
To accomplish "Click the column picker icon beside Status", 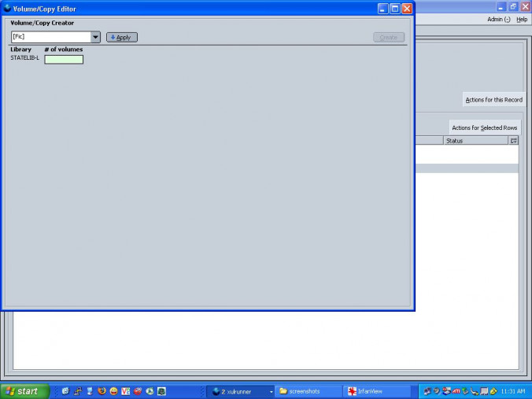I will click(513, 140).
